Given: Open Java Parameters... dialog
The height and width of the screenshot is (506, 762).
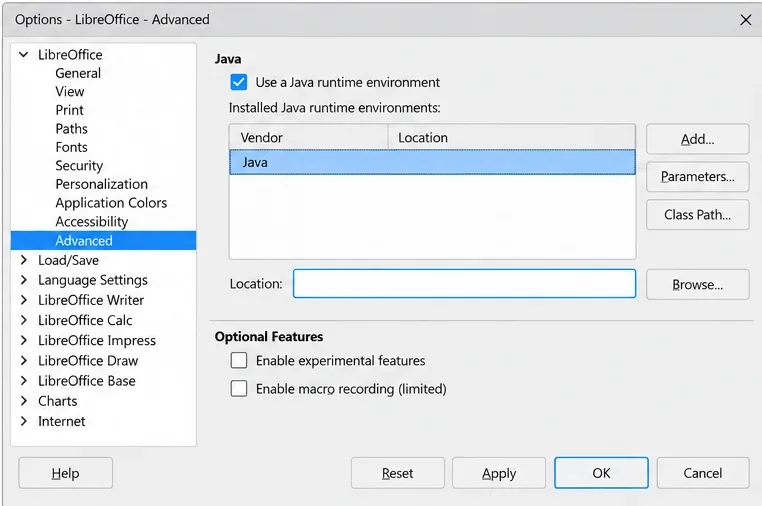Looking at the screenshot, I should pyautogui.click(x=697, y=176).
